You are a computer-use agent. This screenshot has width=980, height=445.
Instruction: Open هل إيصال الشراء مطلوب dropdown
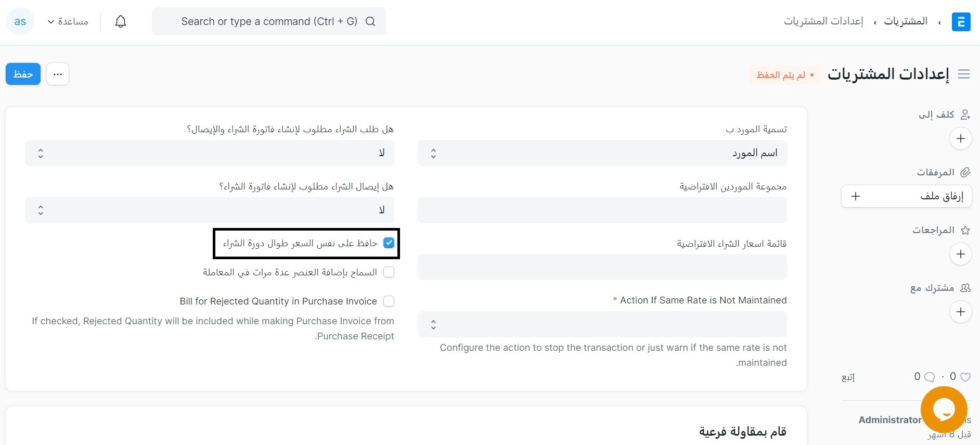[x=210, y=210]
